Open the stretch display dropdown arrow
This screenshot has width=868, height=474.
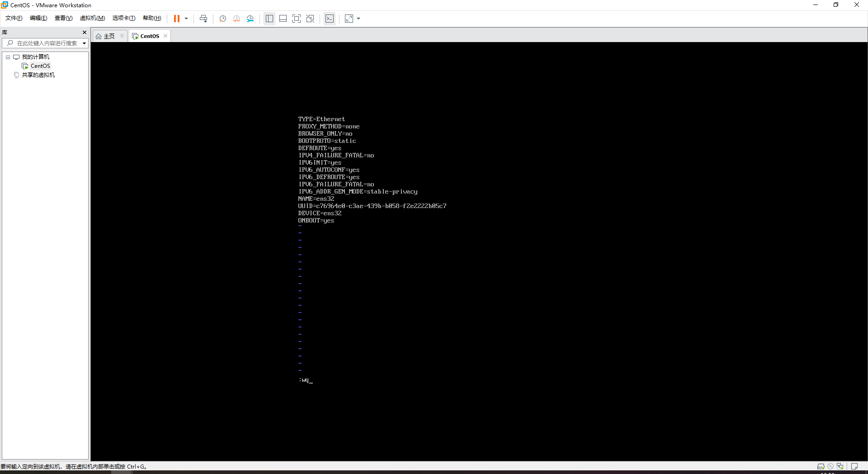click(359, 19)
